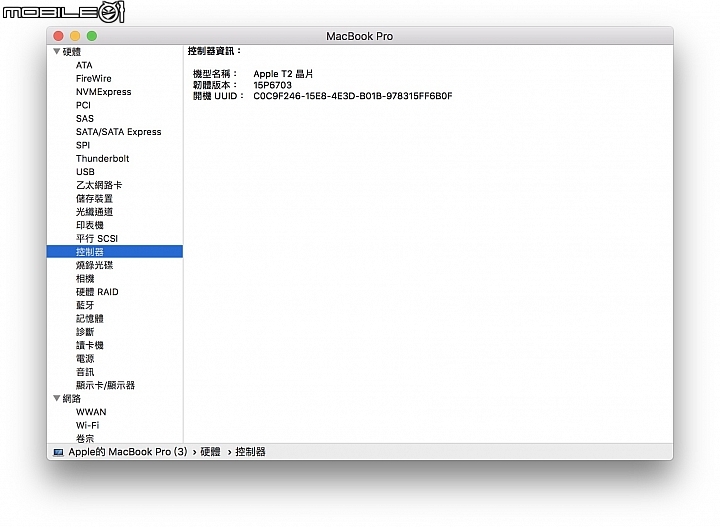Viewport: 720px width, 527px height.
Task: Click the 韌體版本 label
Action: [x=215, y=85]
